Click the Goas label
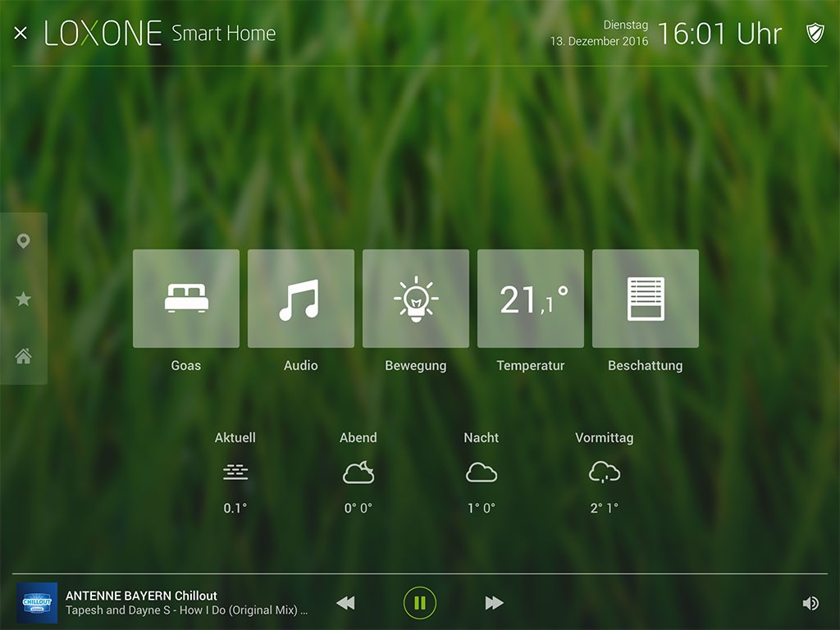The image size is (840, 630). [186, 365]
